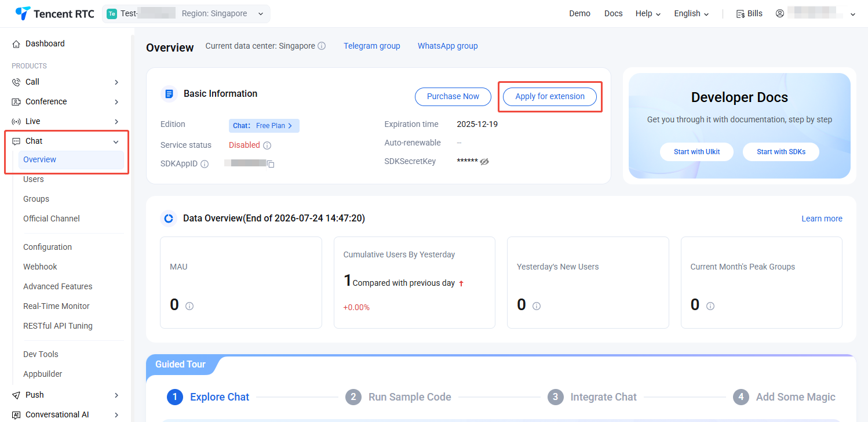Select step 3 Integrate Chat

coord(592,397)
